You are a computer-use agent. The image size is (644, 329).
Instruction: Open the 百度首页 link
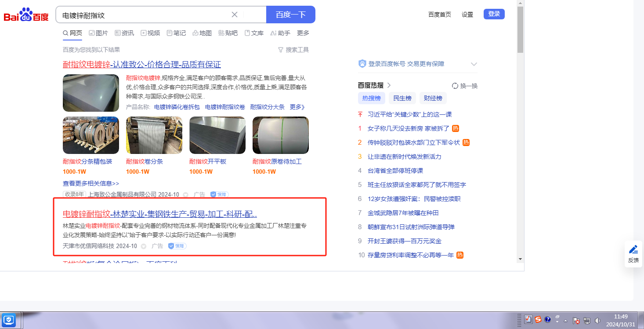[440, 15]
